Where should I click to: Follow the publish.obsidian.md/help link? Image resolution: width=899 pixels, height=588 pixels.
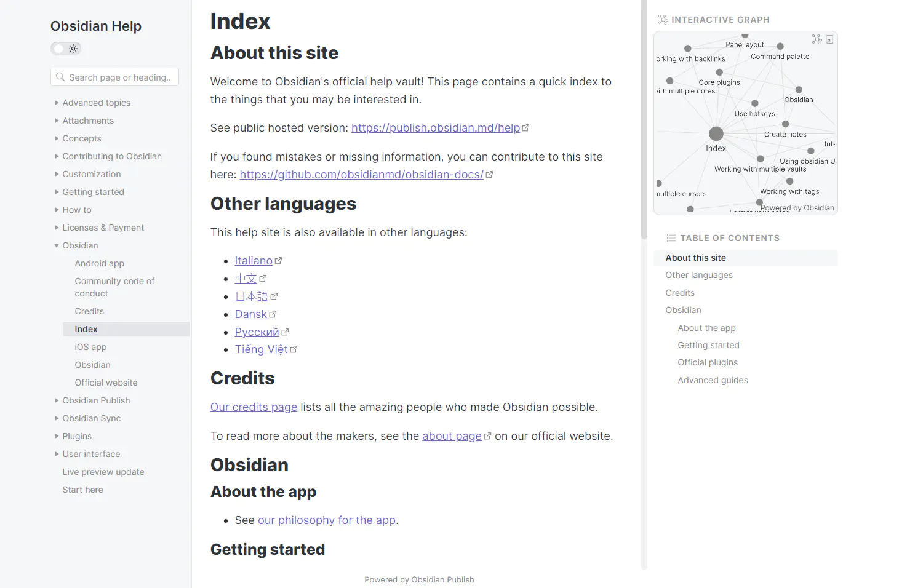435,128
